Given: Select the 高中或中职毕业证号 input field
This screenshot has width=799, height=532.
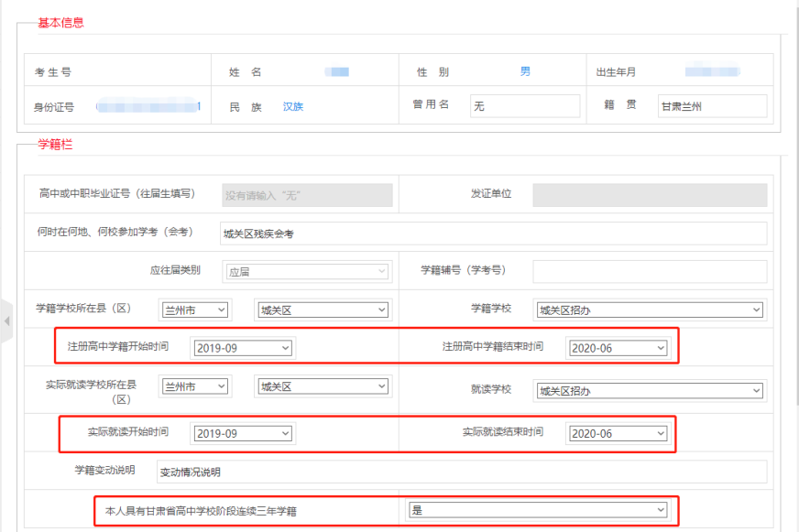Looking at the screenshot, I should tap(306, 194).
